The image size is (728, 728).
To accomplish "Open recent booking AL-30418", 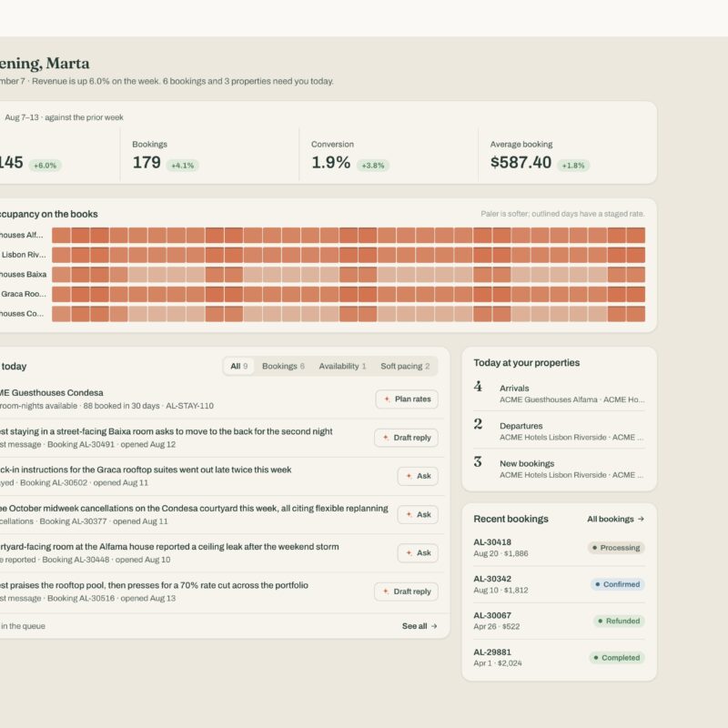I will [x=559, y=548].
